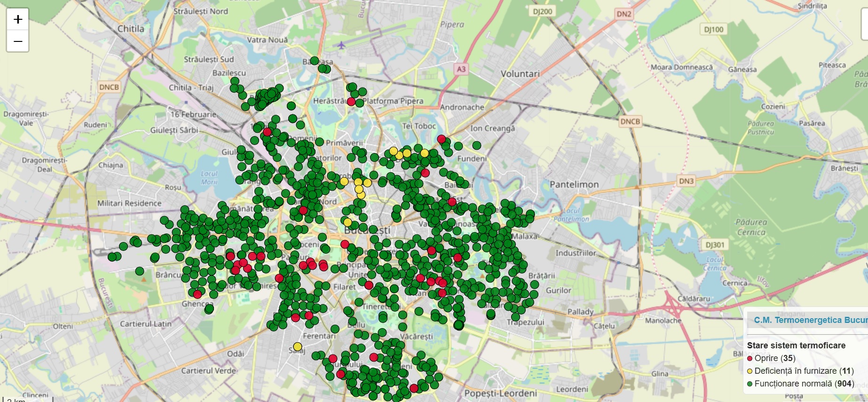
Task: Select the isolated green marker near Brâncuși
Action: click(140, 271)
